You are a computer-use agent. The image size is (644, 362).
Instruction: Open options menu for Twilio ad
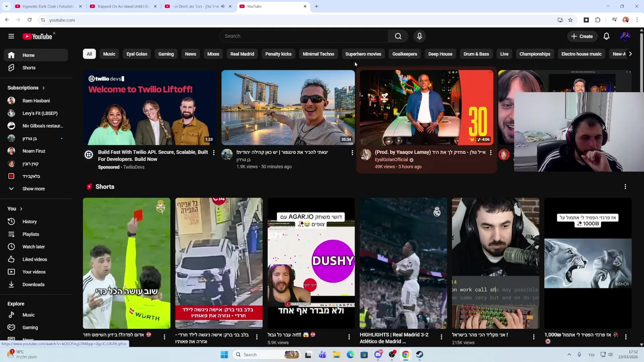pos(213,152)
